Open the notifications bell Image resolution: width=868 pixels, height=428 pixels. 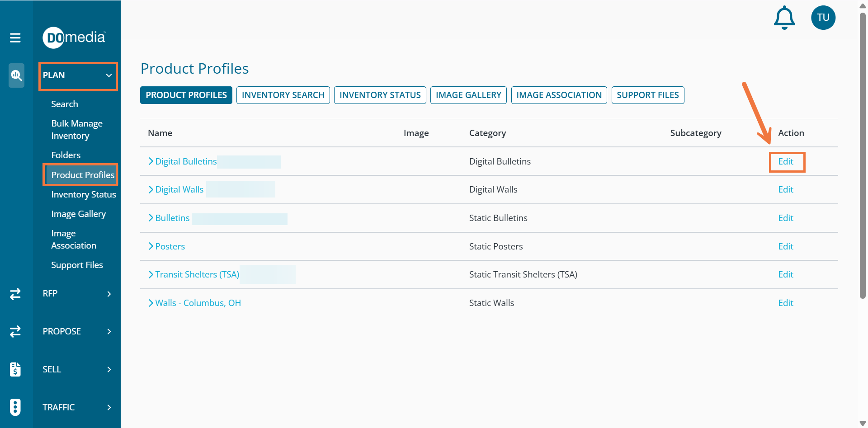point(784,18)
